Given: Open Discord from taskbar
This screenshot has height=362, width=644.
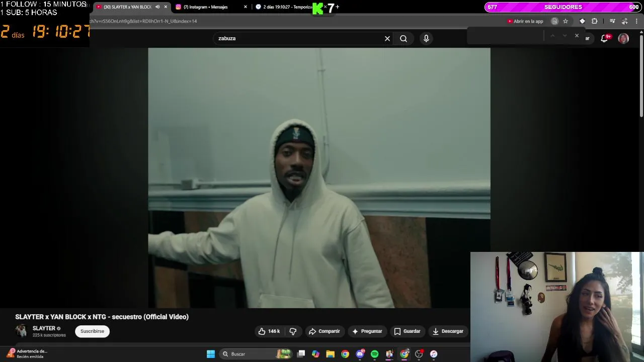Looking at the screenshot, I should [360, 354].
